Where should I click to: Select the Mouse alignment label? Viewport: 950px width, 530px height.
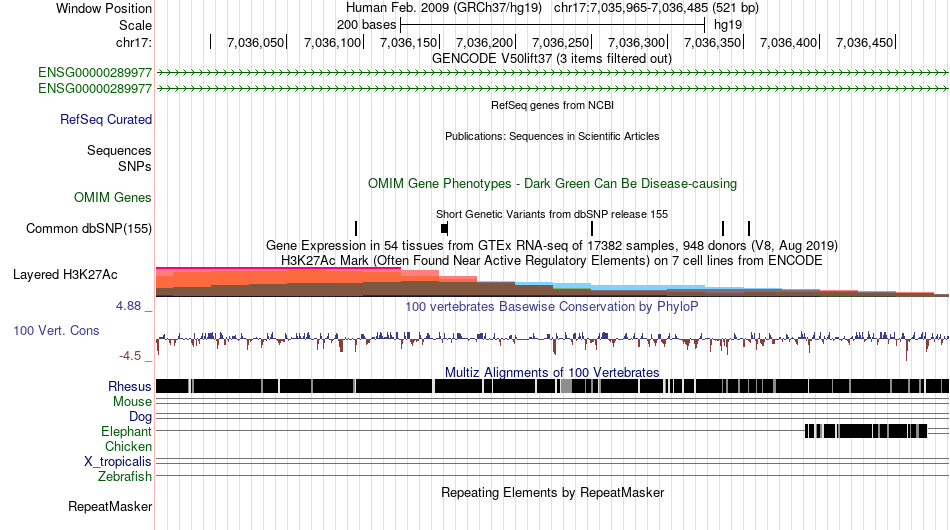pos(132,402)
